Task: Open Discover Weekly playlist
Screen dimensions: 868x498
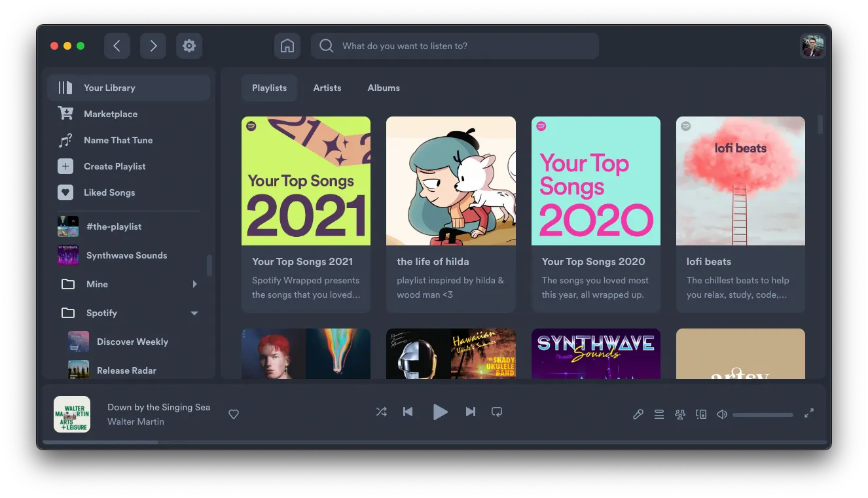Action: pos(132,342)
